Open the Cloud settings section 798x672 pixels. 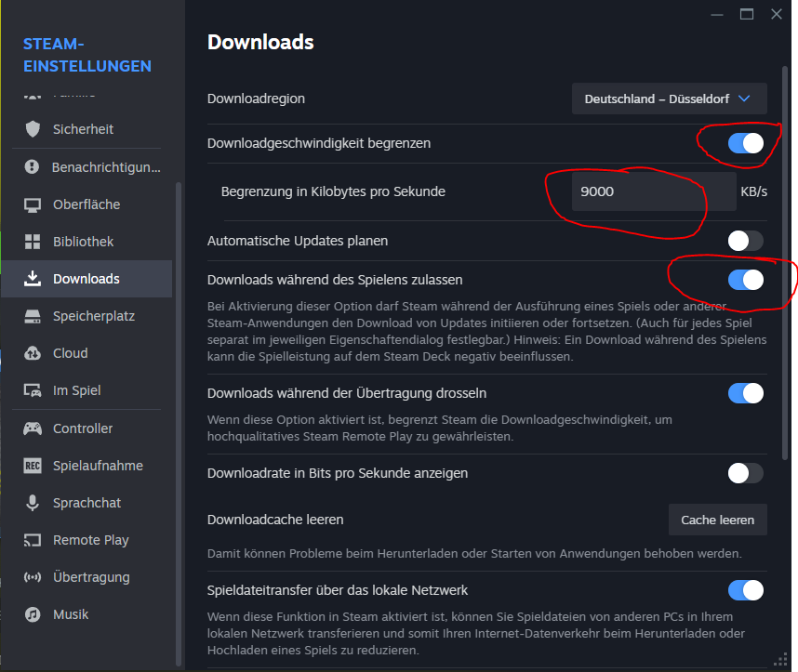[x=86, y=353]
